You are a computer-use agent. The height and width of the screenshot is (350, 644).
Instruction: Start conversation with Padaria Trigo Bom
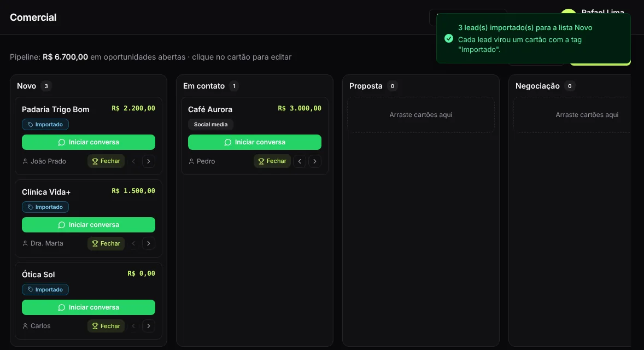(89, 142)
